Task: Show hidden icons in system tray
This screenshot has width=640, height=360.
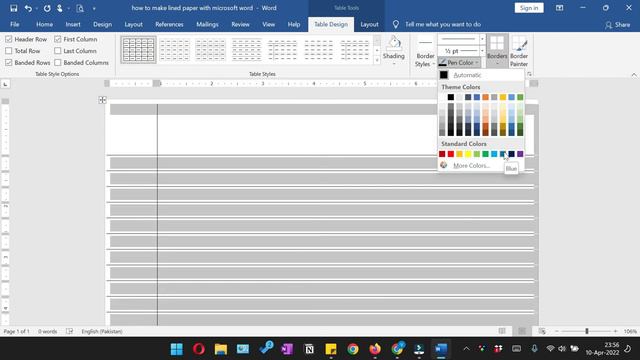Action: pos(466,349)
